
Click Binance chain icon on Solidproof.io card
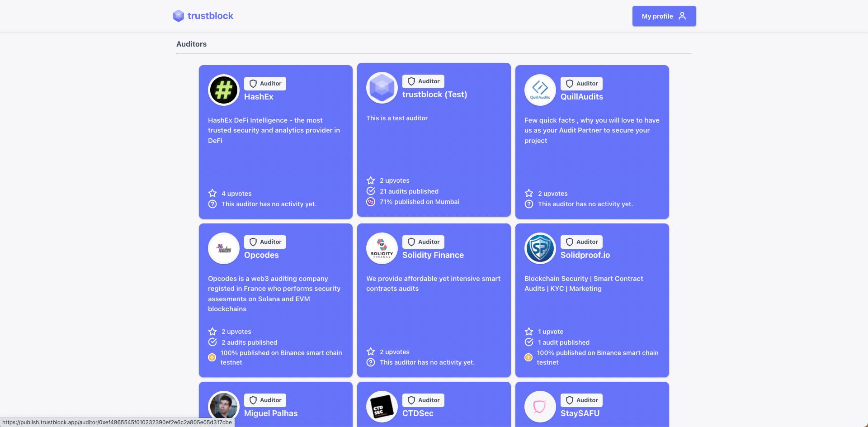click(528, 357)
